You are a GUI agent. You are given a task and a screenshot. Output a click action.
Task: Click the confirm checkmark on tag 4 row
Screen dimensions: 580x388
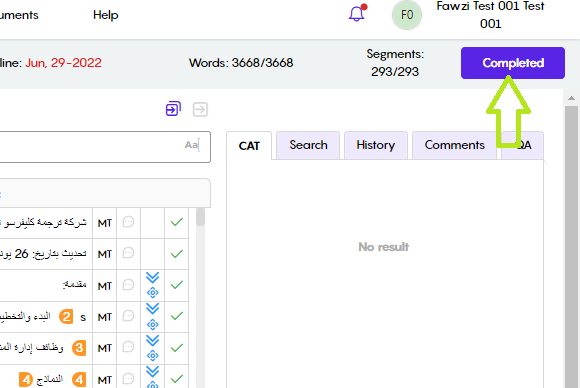pos(177,379)
